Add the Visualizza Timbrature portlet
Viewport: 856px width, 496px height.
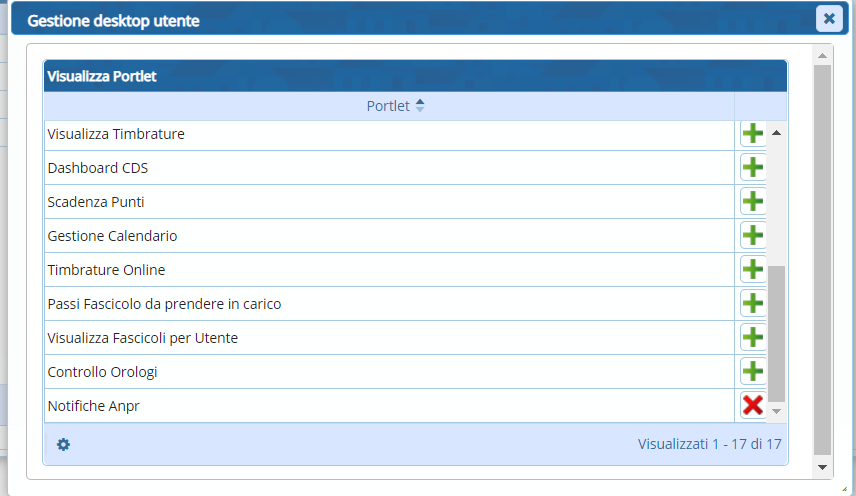(x=752, y=134)
